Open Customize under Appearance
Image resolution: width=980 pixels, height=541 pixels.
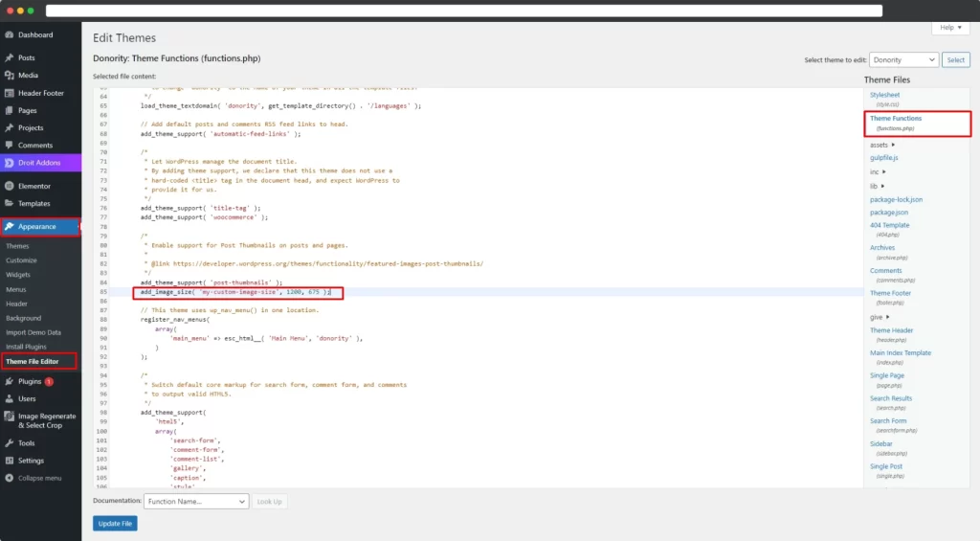tap(21, 260)
